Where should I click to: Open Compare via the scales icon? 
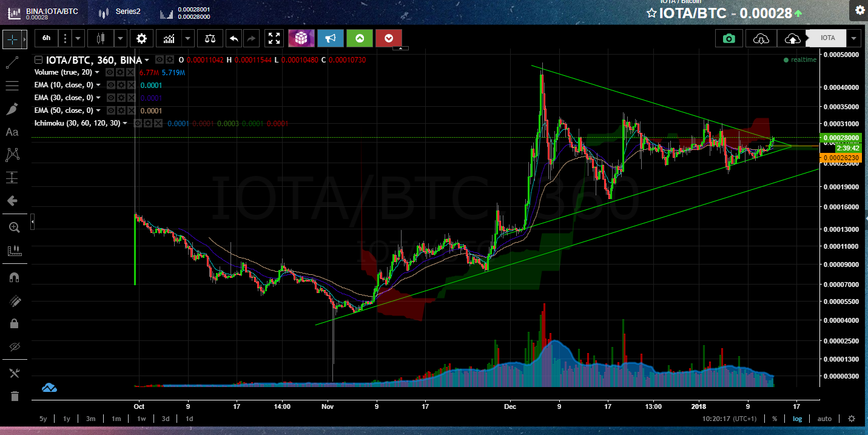[x=209, y=38]
